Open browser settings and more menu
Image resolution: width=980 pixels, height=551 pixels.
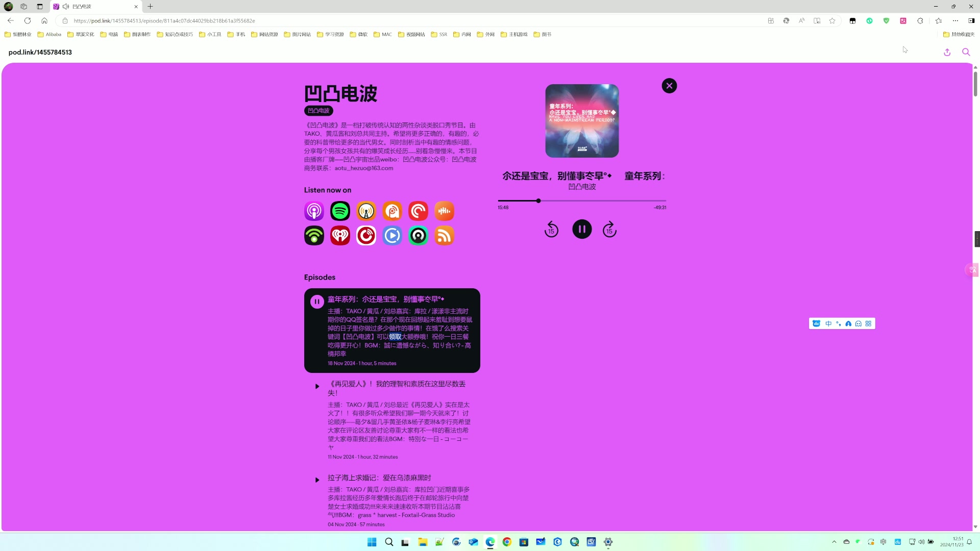point(955,21)
